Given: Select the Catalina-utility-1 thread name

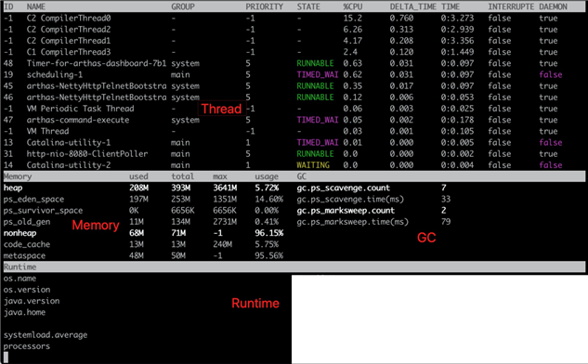Looking at the screenshot, I should click(69, 142).
